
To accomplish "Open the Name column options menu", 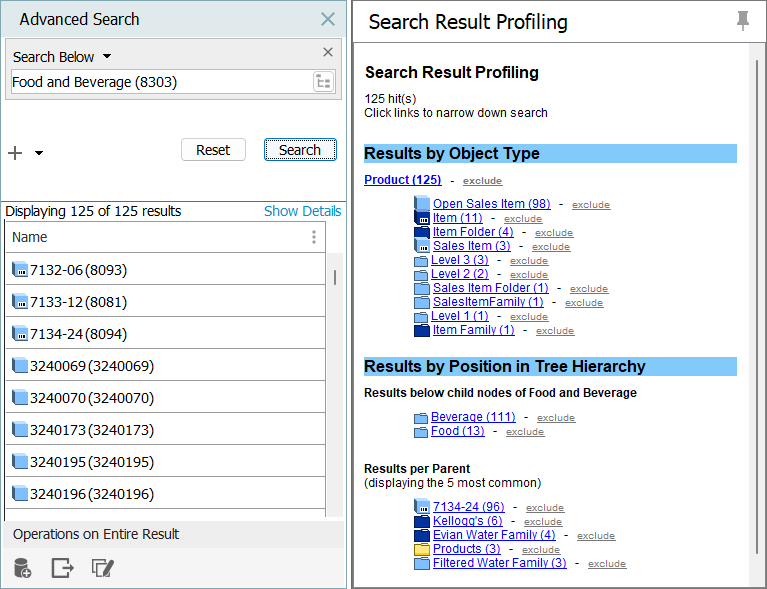I will click(313, 237).
